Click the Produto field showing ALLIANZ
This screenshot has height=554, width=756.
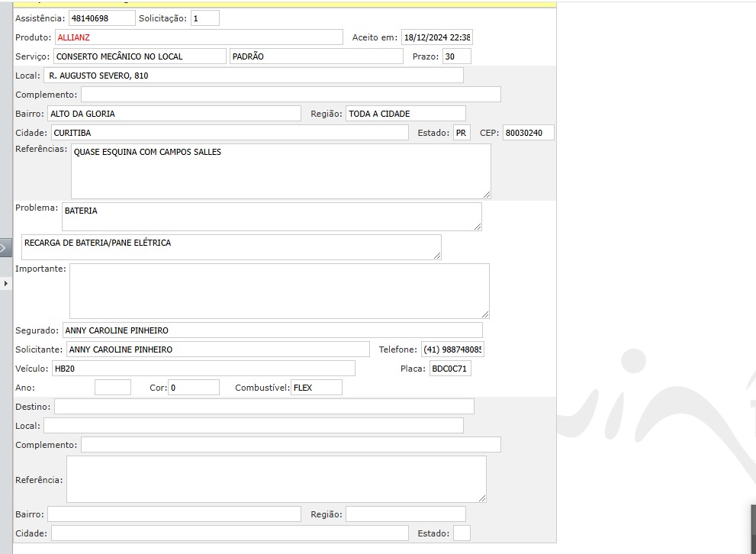point(199,37)
